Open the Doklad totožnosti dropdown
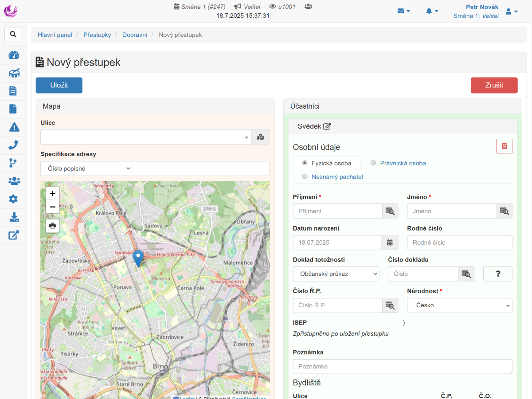 point(336,274)
